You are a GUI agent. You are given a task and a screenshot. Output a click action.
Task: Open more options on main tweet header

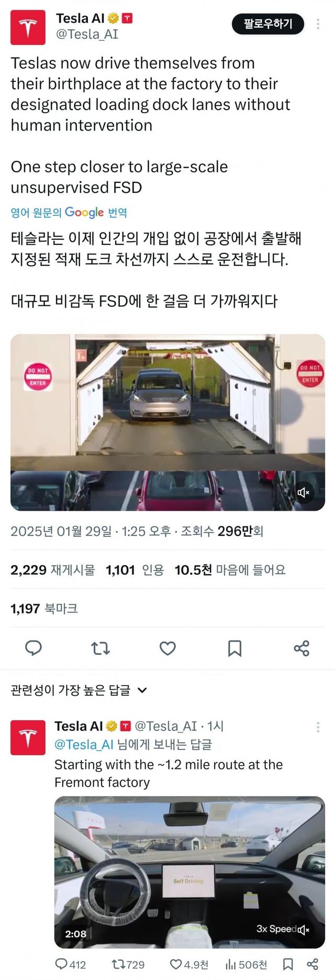click(x=318, y=24)
